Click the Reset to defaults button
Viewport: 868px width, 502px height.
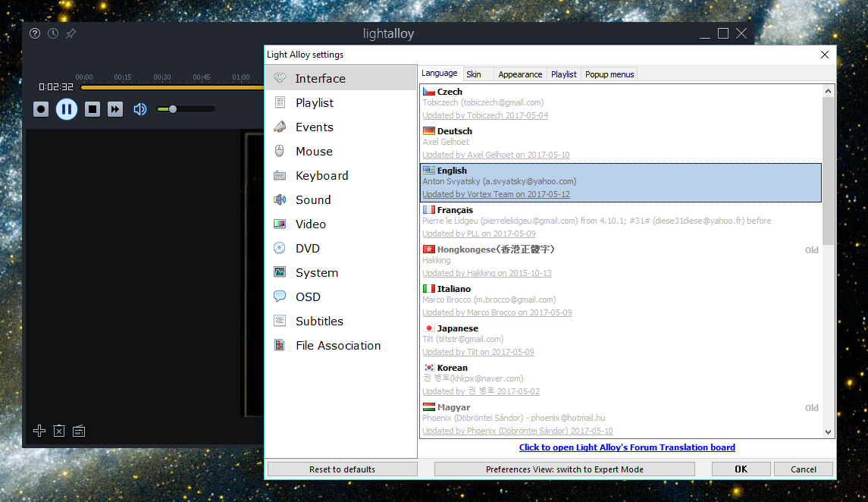tap(342, 469)
